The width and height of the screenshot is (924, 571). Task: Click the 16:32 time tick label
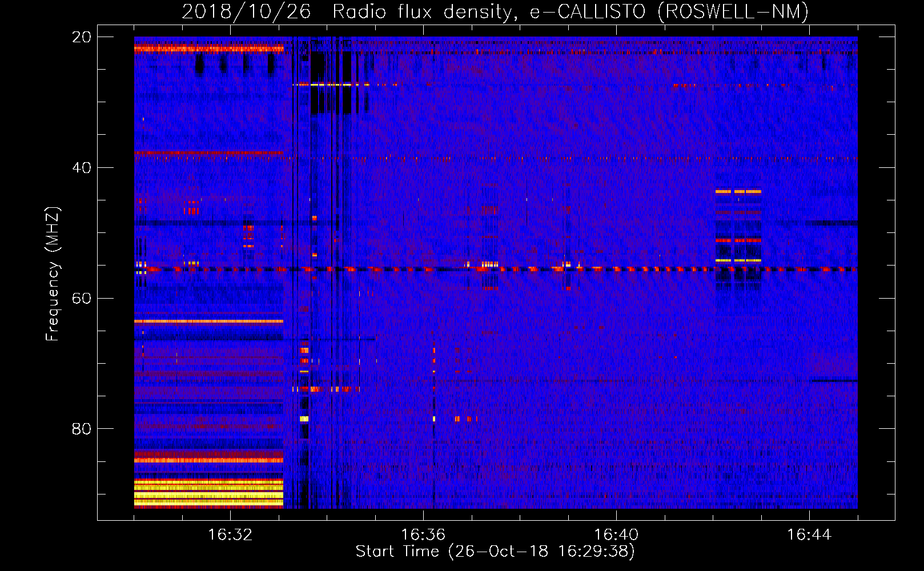(230, 535)
